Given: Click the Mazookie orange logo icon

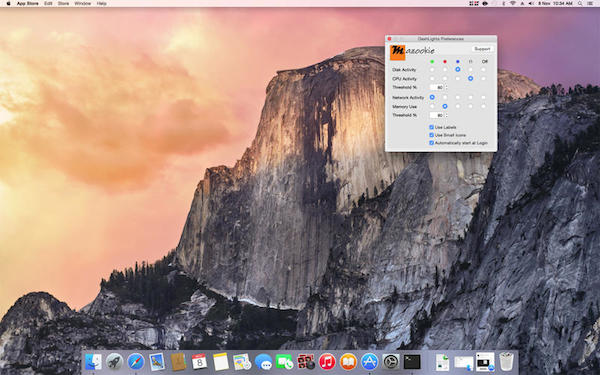Looking at the screenshot, I should 397,53.
